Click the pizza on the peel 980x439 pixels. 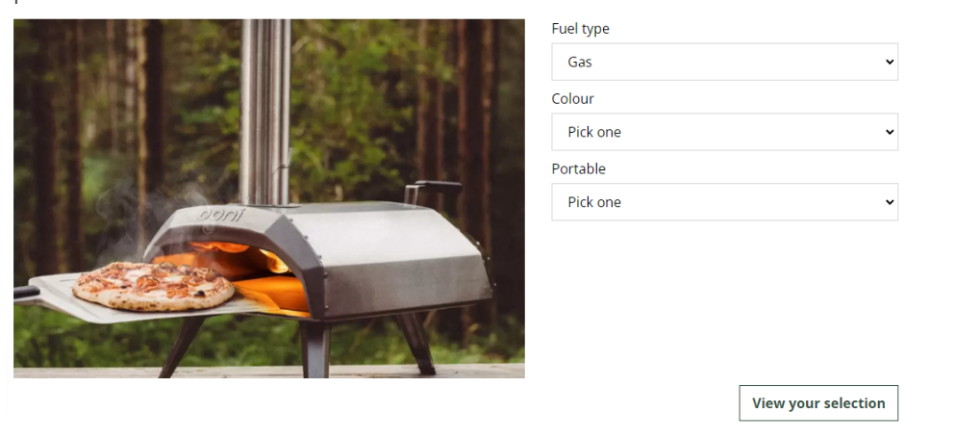153,286
